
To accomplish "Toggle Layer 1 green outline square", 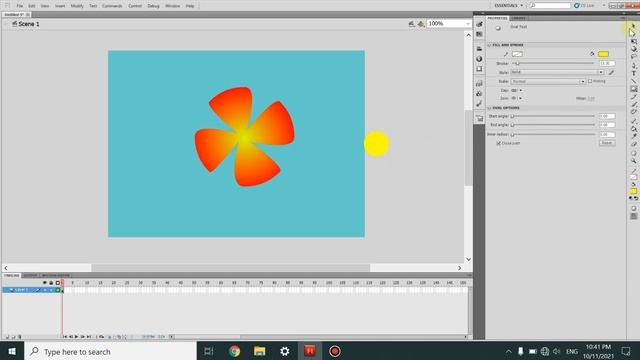I will [x=58, y=290].
